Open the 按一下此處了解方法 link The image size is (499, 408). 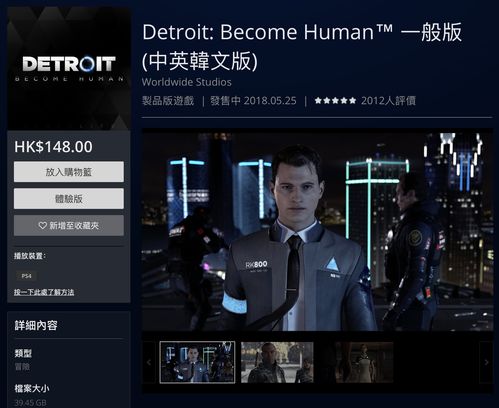tap(44, 292)
